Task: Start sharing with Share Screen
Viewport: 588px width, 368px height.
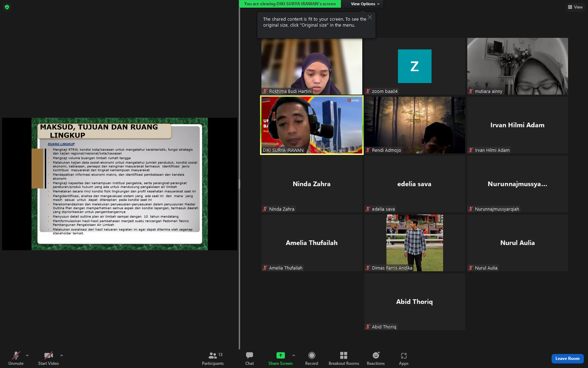Action: coord(280,359)
